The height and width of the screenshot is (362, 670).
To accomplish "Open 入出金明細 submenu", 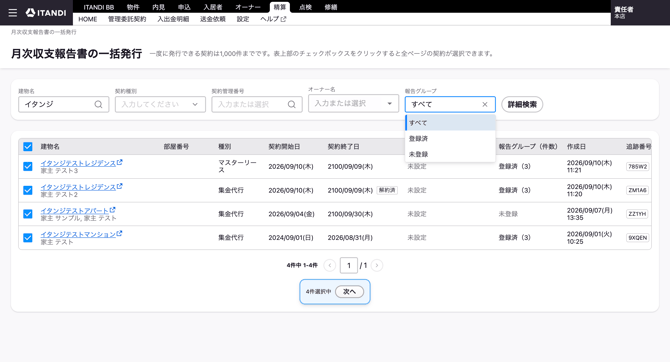I will coord(173,19).
